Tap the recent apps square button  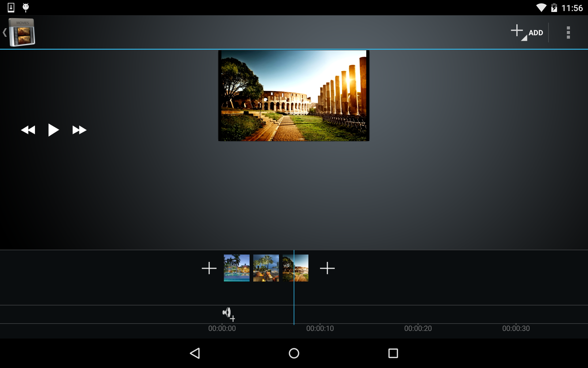click(x=393, y=353)
